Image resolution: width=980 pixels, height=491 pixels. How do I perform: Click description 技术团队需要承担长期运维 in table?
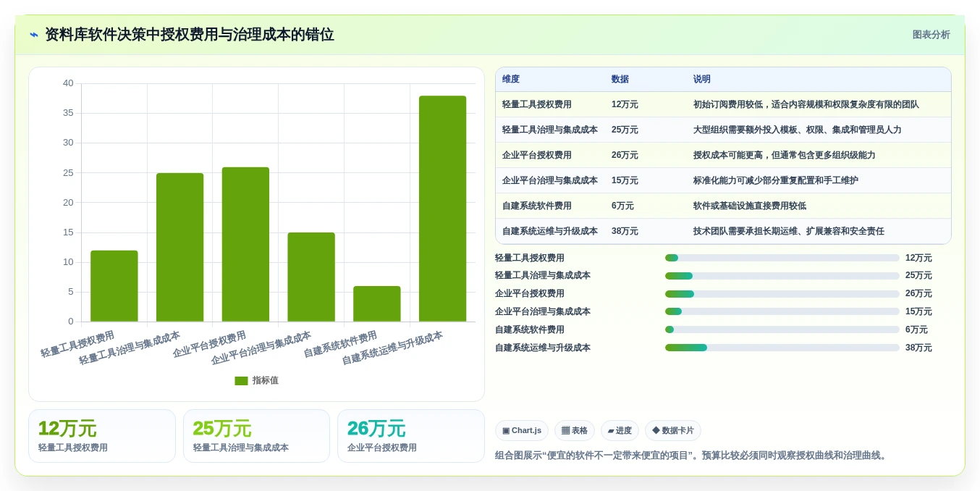tap(789, 231)
